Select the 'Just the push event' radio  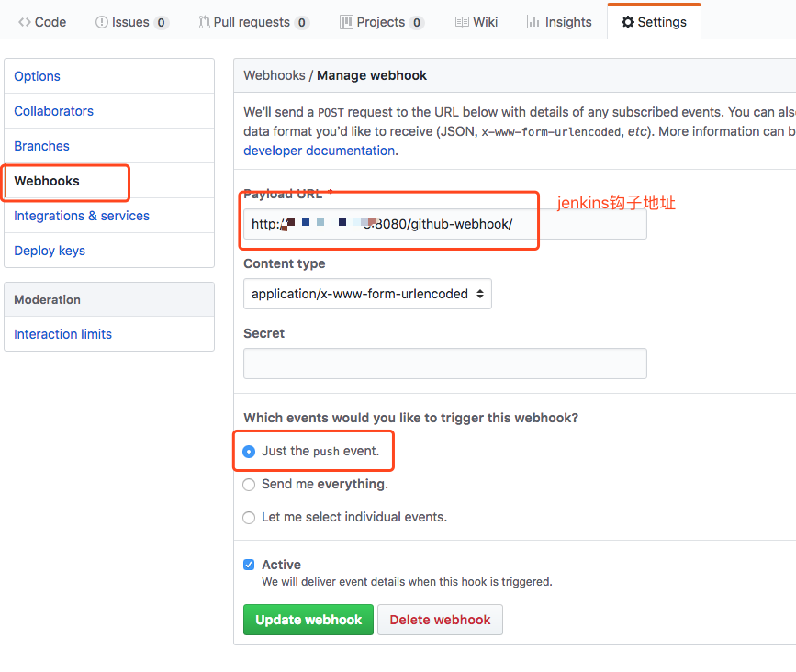(x=249, y=452)
